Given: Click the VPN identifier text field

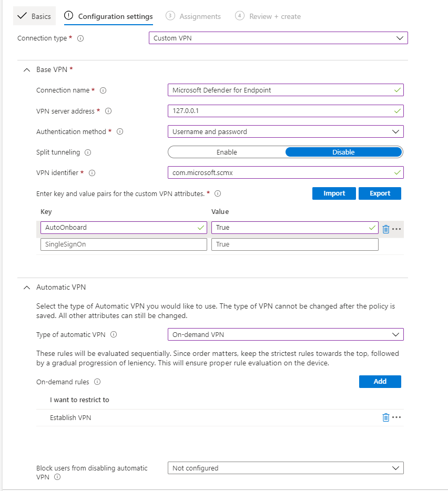Looking at the screenshot, I should click(x=281, y=172).
